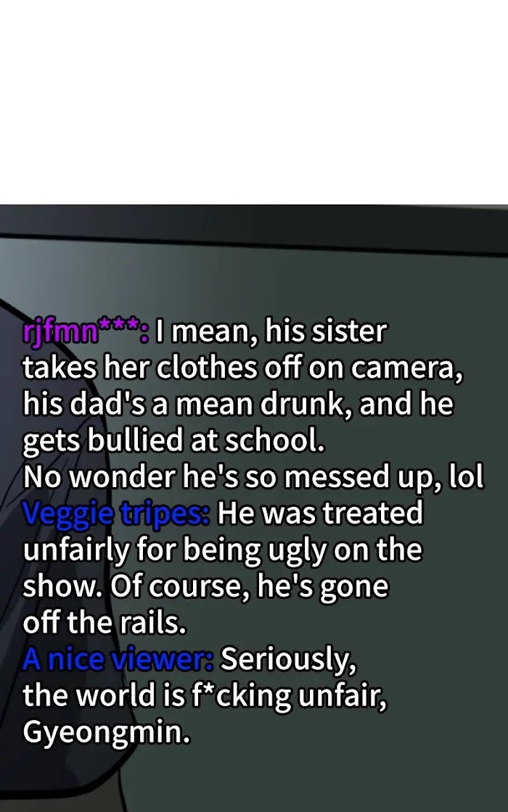The width and height of the screenshot is (508, 812).
Task: Select the 'gets bullied at school.' line
Action: (173, 441)
